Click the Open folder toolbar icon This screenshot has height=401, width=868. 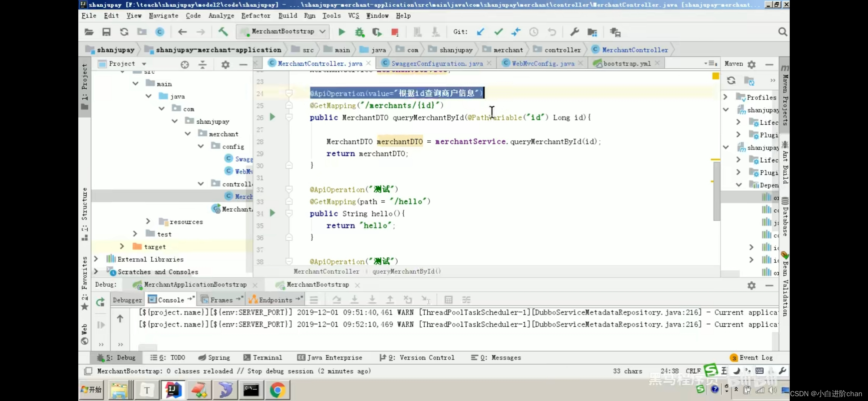click(x=89, y=32)
